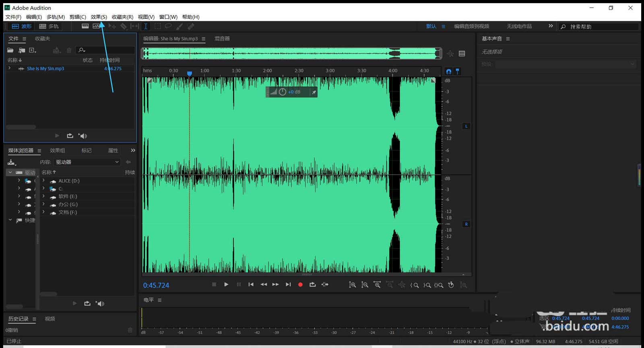Open the 效果(S) menu

(x=99, y=17)
